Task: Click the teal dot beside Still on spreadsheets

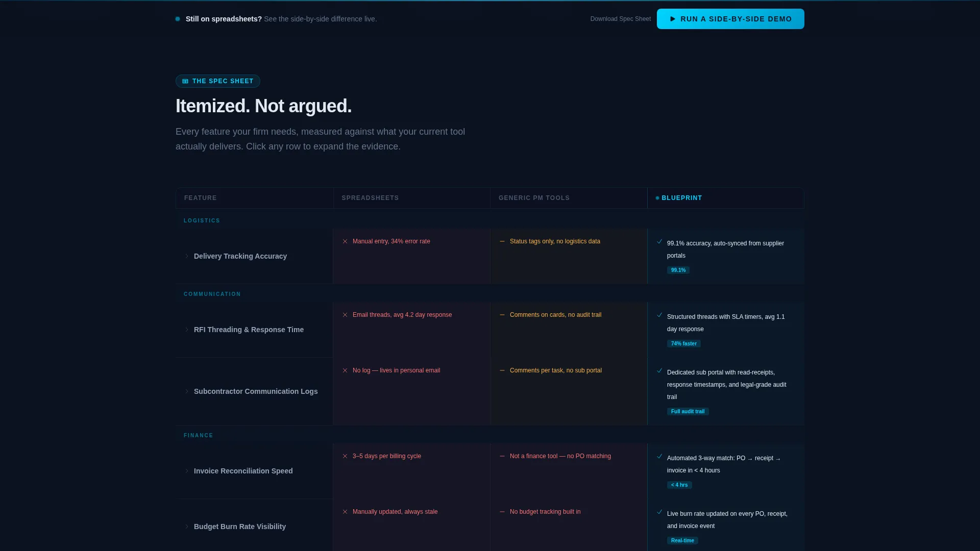Action: pos(178,19)
